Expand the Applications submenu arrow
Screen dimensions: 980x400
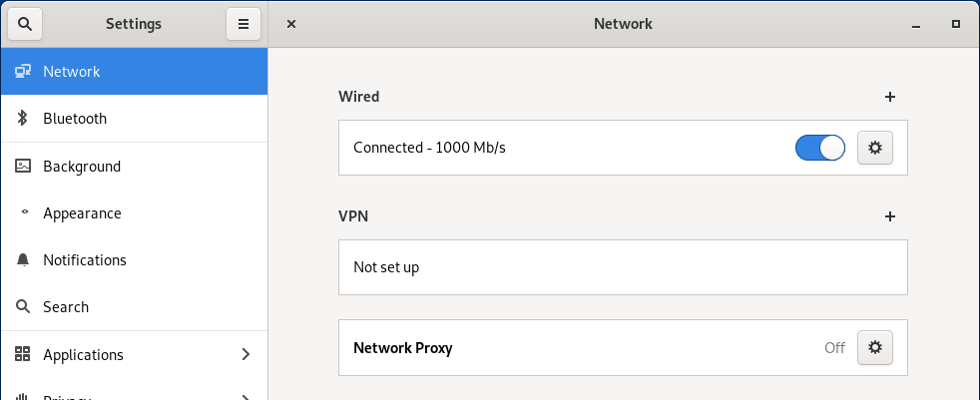246,354
